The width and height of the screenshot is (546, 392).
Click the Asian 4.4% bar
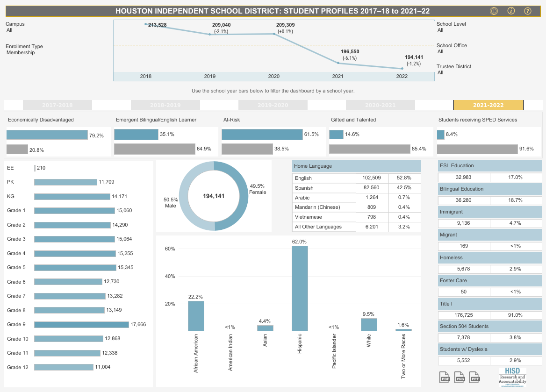265,328
